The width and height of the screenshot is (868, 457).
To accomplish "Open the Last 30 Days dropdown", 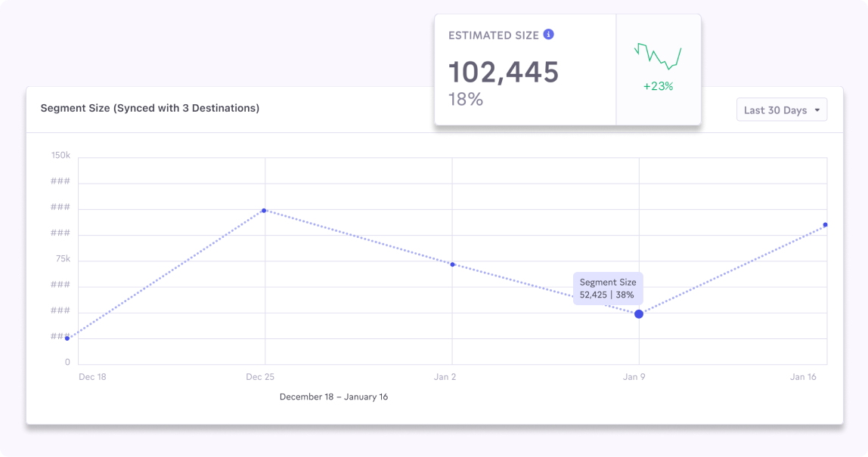I will click(782, 110).
